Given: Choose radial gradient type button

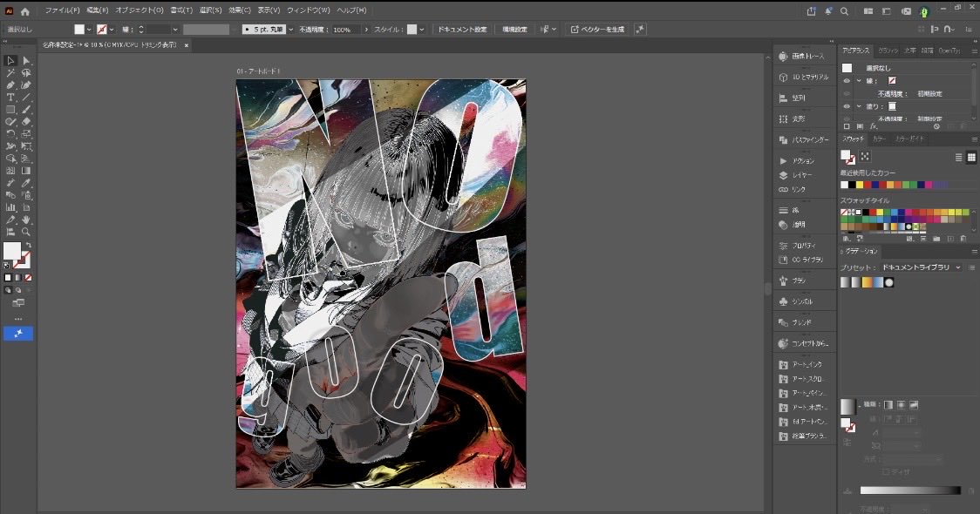Looking at the screenshot, I should (901, 405).
